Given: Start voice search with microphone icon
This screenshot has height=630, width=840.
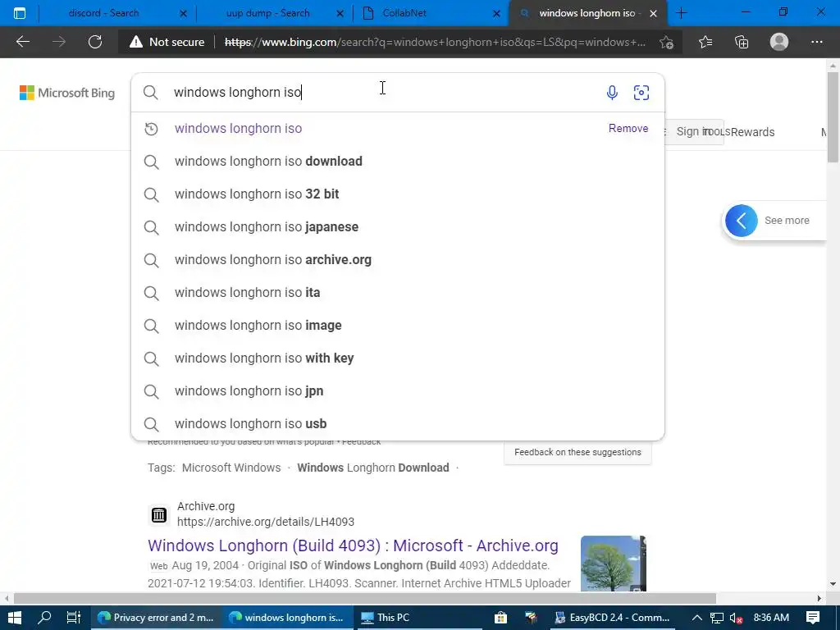Looking at the screenshot, I should (612, 93).
